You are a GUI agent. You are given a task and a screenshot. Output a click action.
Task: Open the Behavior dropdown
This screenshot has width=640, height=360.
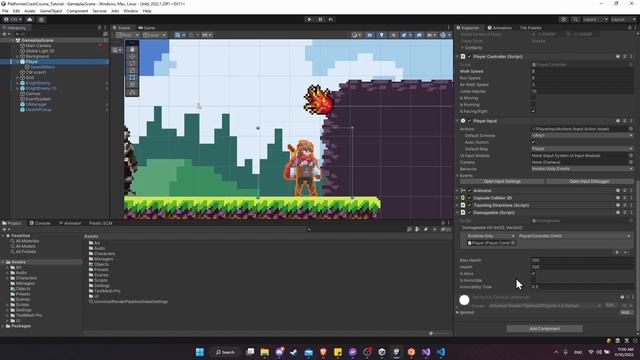[x=582, y=169]
